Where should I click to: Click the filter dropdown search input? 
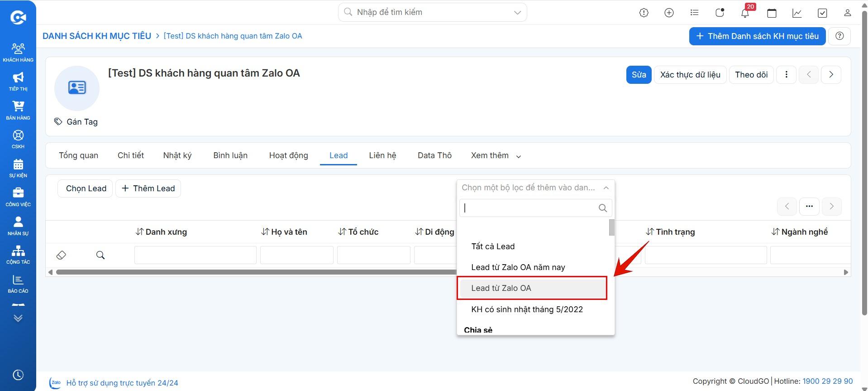pos(536,208)
